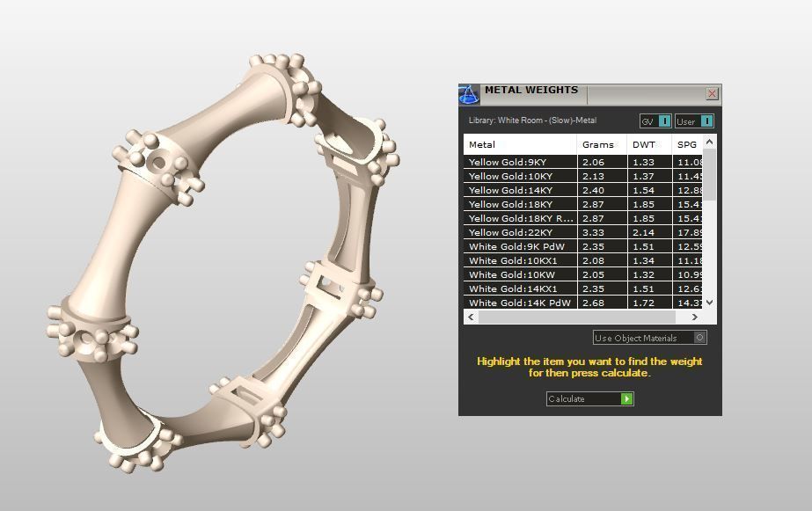812x511 pixels.
Task: Click the 1.32 DWT value
Action: click(643, 274)
